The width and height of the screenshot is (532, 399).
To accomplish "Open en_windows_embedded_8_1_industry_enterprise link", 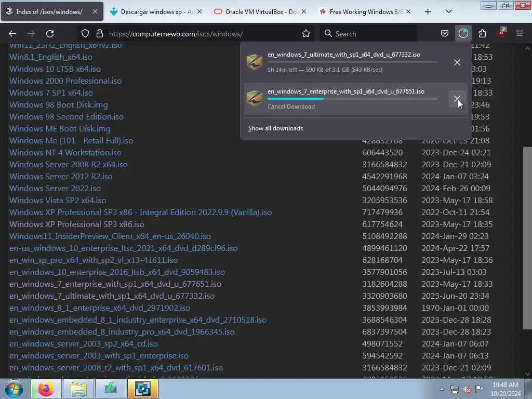I will (x=138, y=320).
